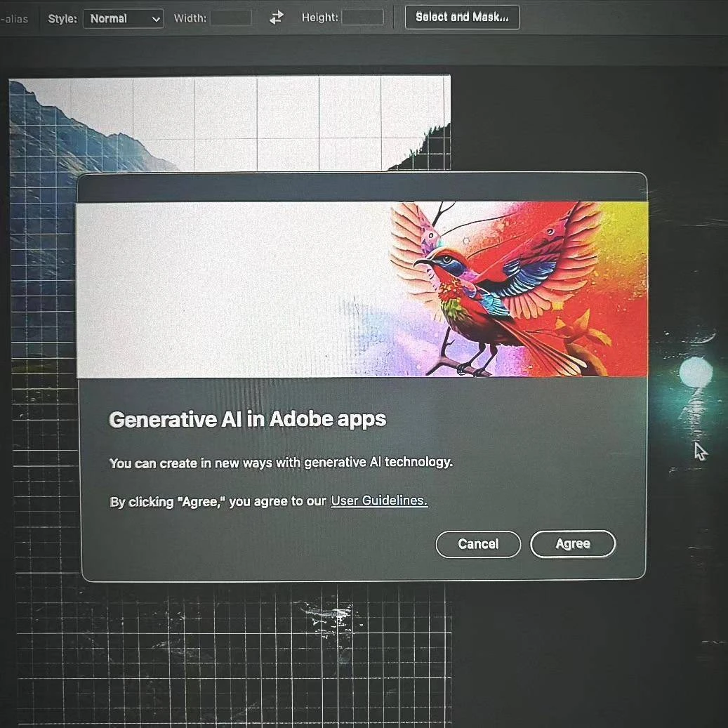Click Agree in the Generative AI dialog
The image size is (728, 728).
coord(573,543)
